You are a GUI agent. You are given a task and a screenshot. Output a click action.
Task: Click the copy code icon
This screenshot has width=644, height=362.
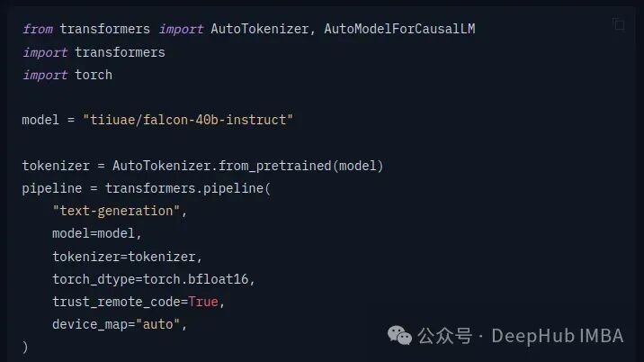pyautogui.click(x=618, y=24)
